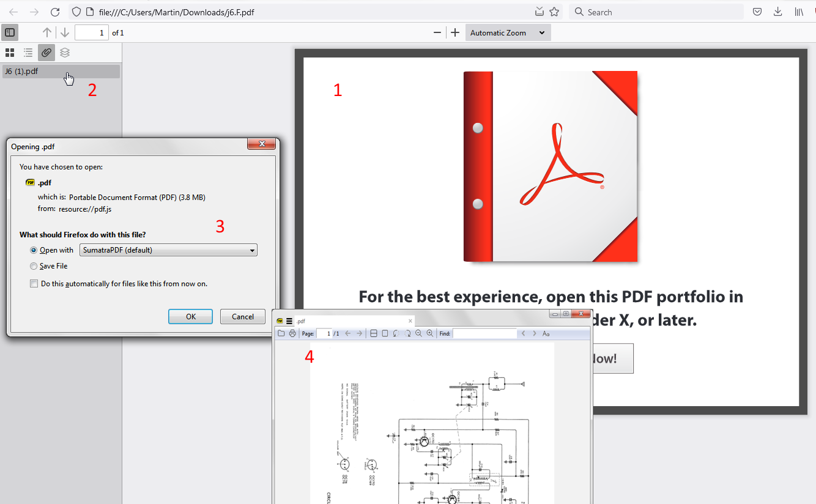816x504 pixels.
Task: Rotate the page in SumatraPDF
Action: pos(396,333)
